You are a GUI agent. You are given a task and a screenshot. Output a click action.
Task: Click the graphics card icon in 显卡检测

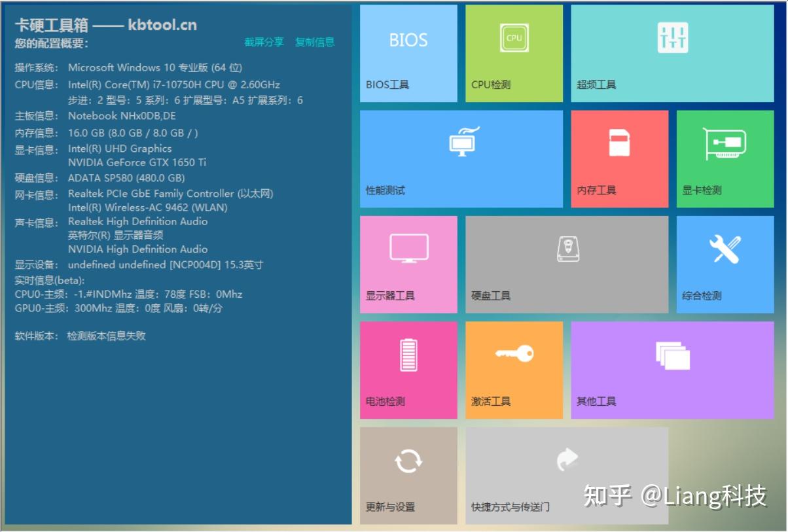click(x=725, y=143)
